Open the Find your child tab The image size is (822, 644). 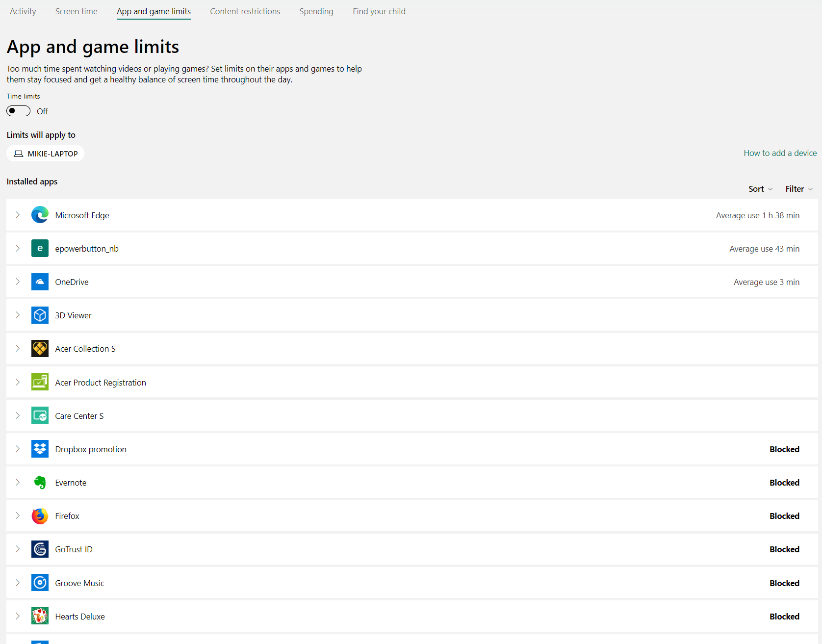point(379,11)
